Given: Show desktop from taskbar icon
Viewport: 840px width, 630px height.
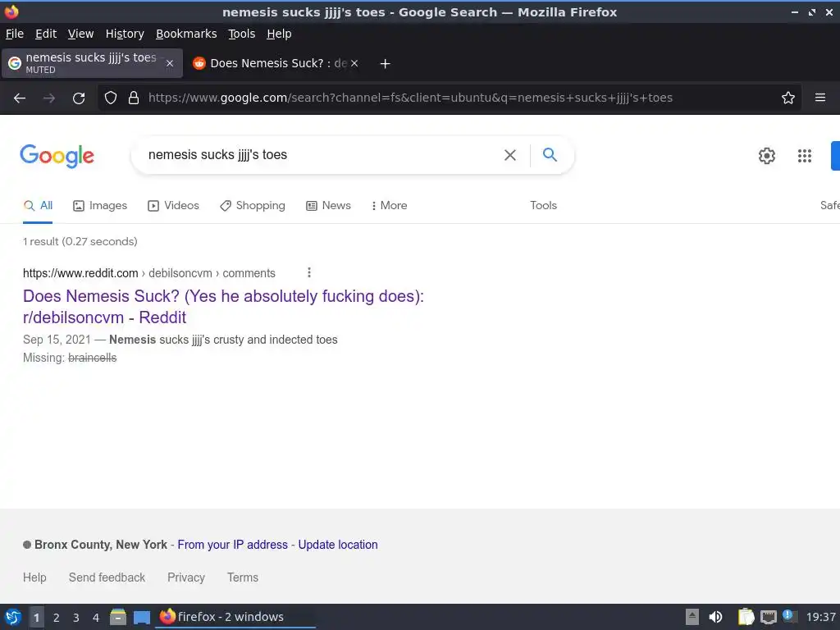Looking at the screenshot, I should pos(141,618).
